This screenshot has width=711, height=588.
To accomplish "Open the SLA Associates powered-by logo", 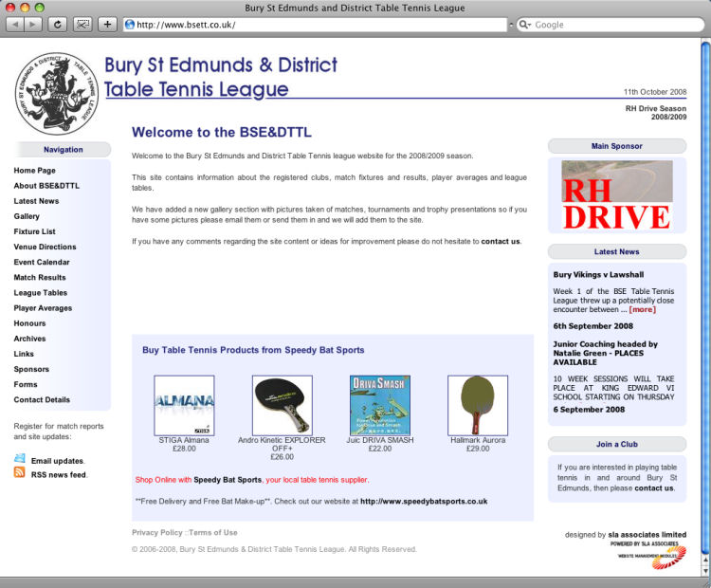I will point(648,555).
